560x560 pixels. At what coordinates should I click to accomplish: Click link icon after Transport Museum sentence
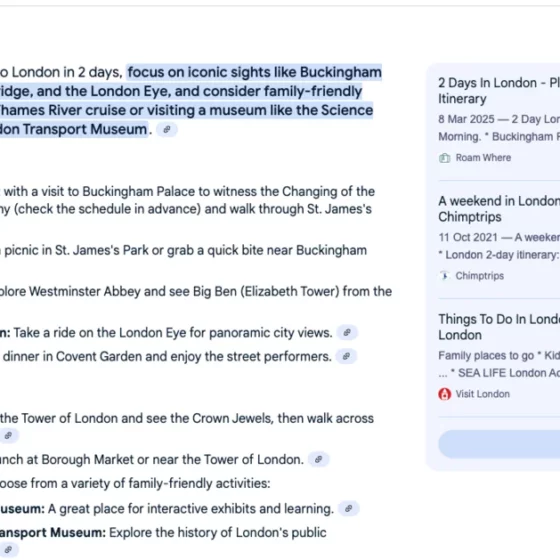click(167, 130)
